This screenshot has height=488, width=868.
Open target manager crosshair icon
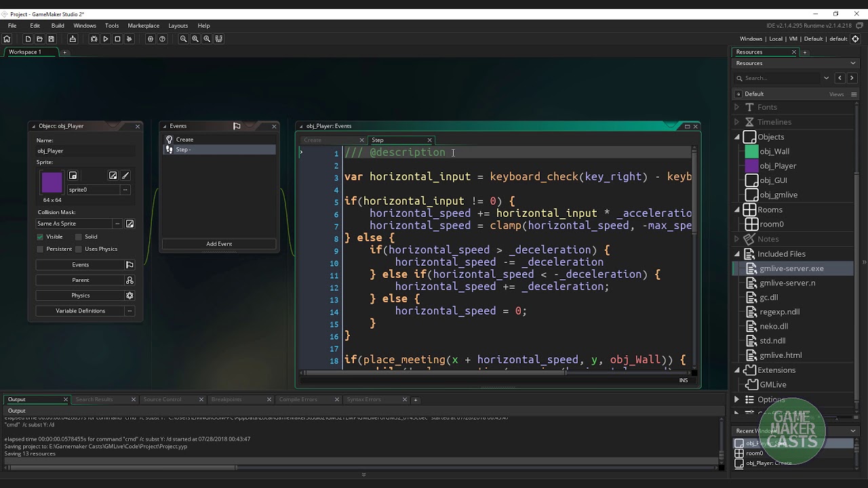(855, 39)
